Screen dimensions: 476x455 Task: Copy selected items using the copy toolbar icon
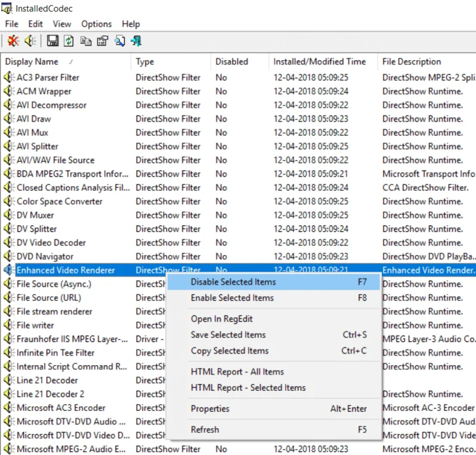click(86, 42)
